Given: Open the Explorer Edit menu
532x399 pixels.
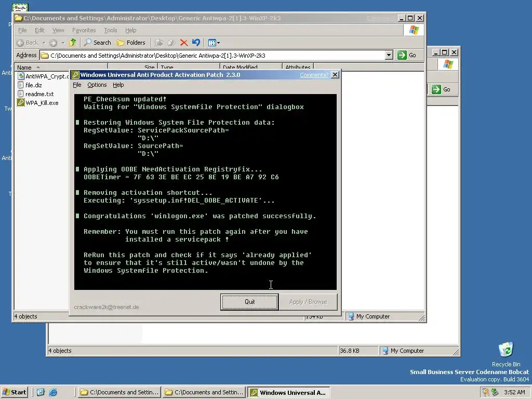Looking at the screenshot, I should [39, 30].
